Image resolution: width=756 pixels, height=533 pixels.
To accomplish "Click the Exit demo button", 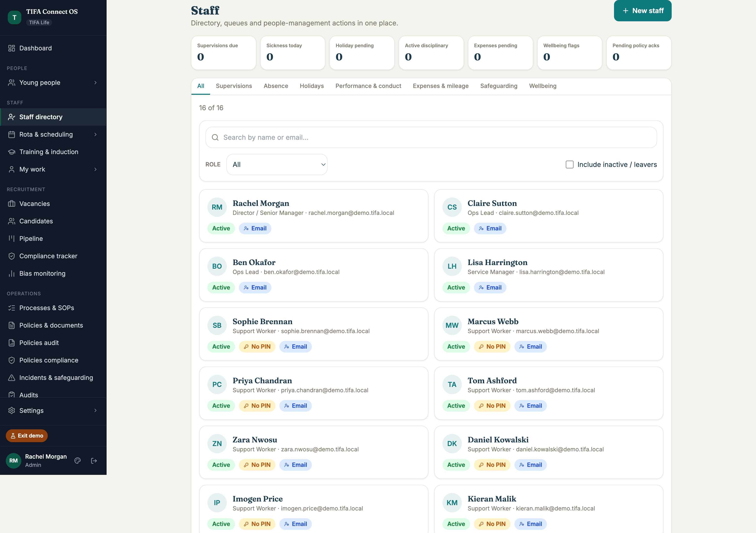I will (27, 436).
